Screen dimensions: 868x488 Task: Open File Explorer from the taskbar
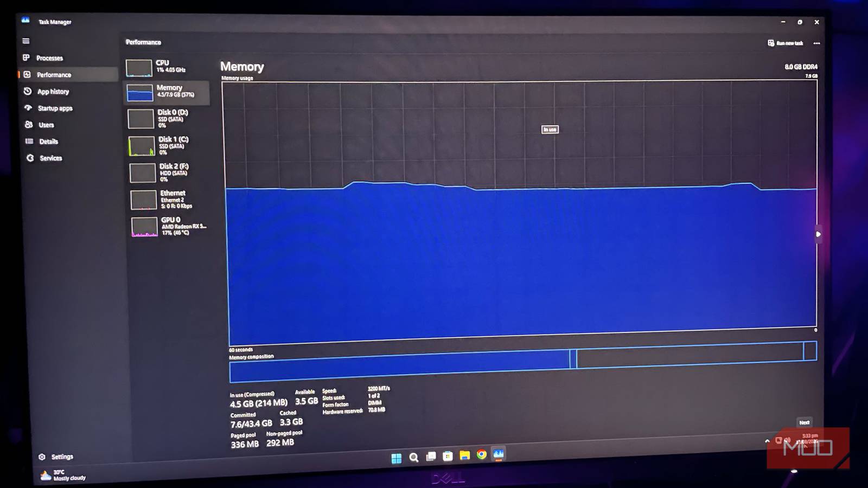click(x=464, y=455)
